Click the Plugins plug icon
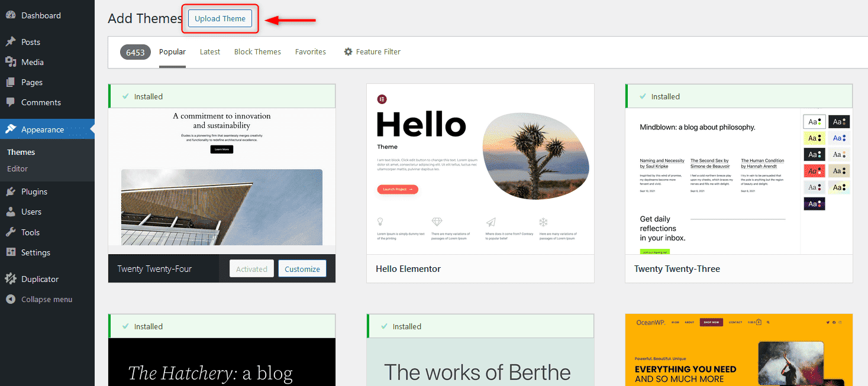 point(11,192)
